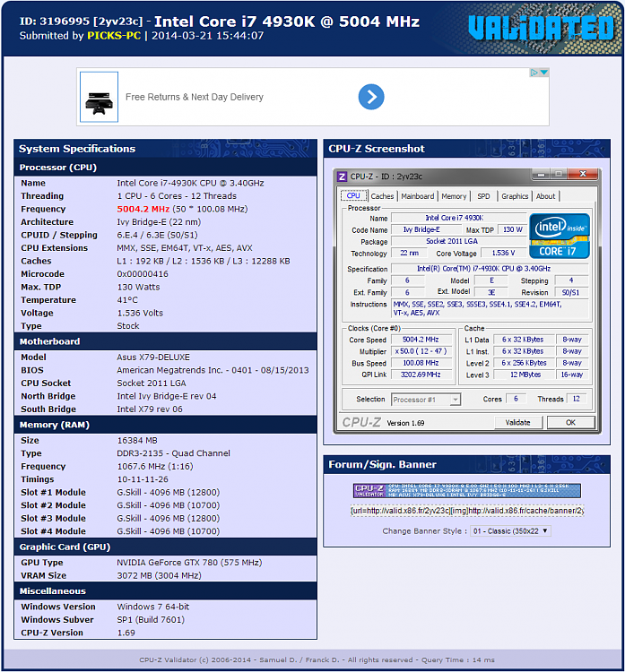This screenshot has height=672, width=625.
Task: Click the 'SP1 (Build 7601)' Windows Subver value
Action: coord(151,620)
